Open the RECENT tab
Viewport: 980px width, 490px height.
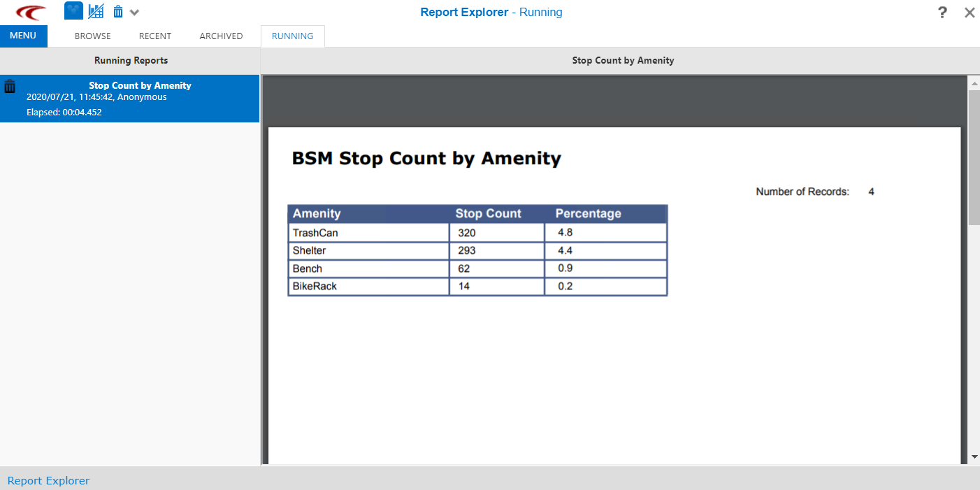tap(155, 36)
